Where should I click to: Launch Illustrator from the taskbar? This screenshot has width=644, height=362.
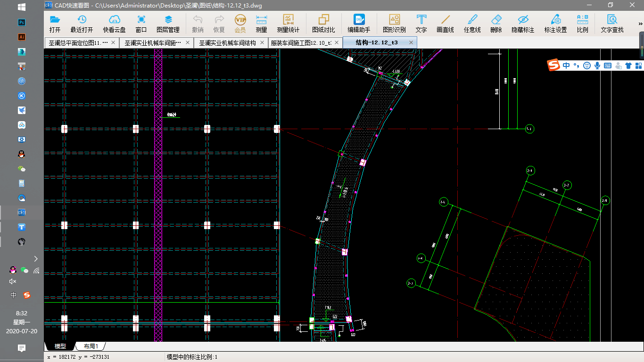(22, 37)
